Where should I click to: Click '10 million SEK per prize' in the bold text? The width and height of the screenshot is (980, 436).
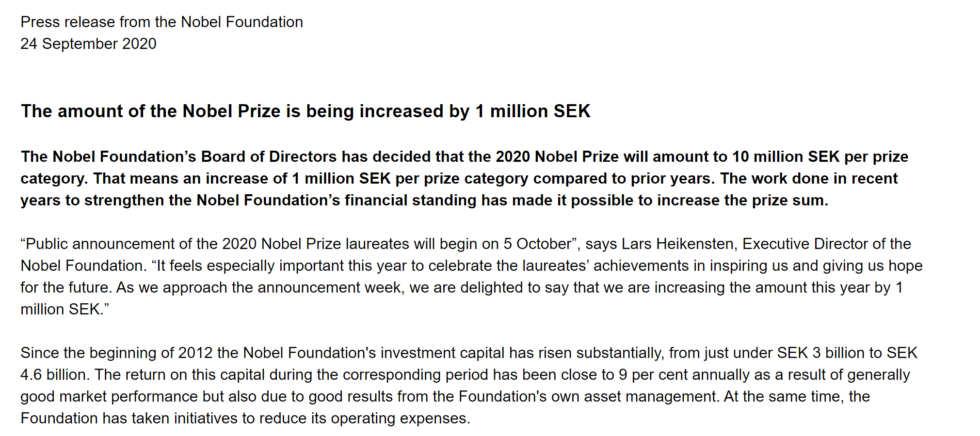coord(820,156)
